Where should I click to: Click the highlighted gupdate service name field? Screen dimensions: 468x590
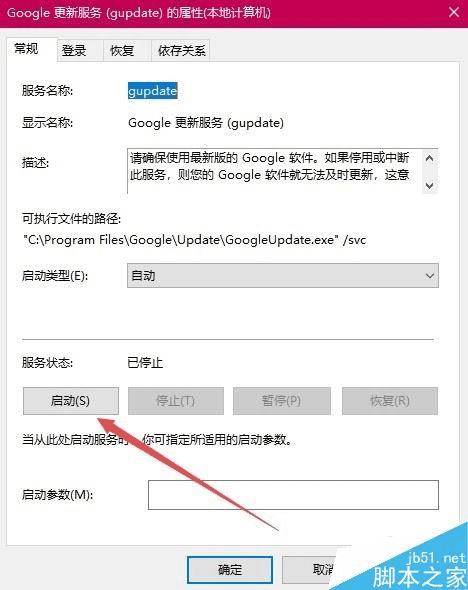152,91
